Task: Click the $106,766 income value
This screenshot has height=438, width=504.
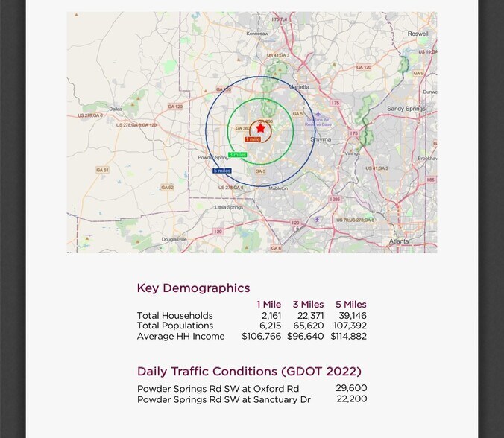Action: coord(262,336)
